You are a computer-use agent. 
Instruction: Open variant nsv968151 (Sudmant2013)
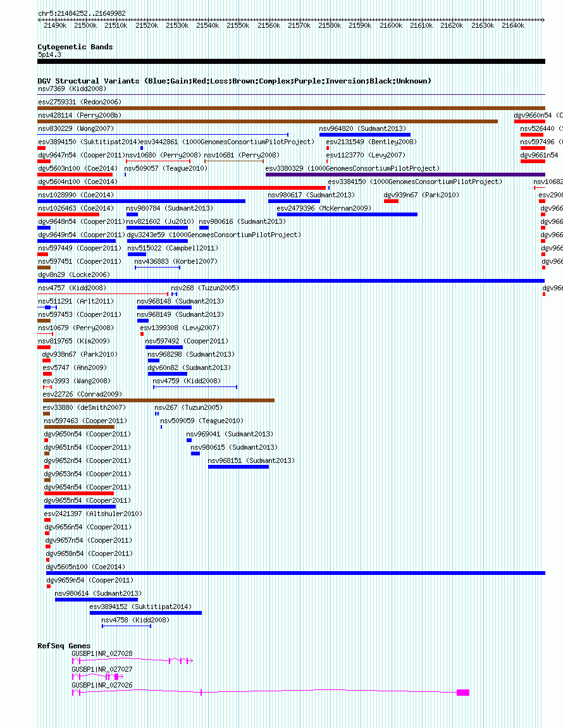coord(251,460)
